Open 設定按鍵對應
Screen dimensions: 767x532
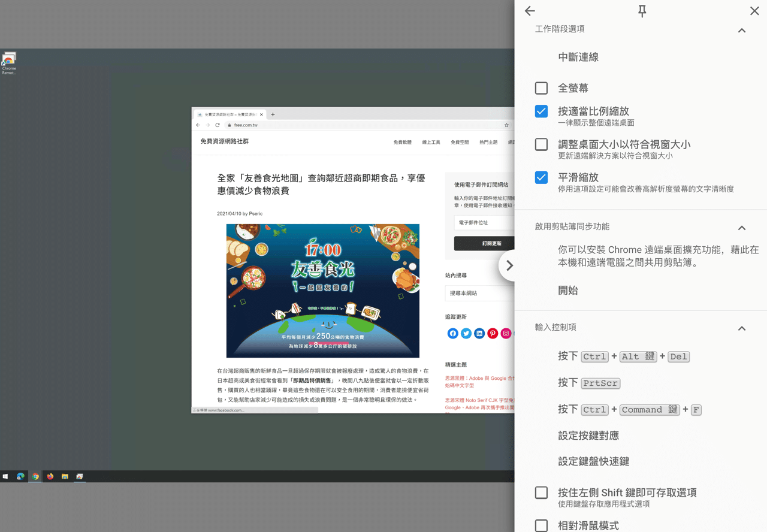588,436
